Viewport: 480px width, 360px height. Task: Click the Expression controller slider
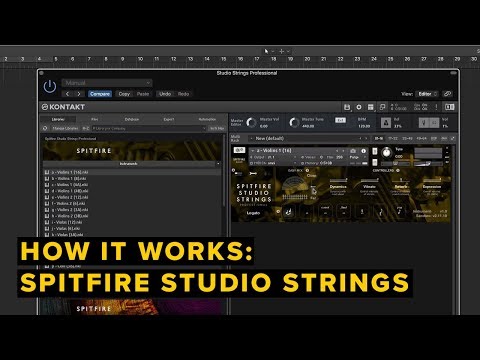click(x=432, y=181)
